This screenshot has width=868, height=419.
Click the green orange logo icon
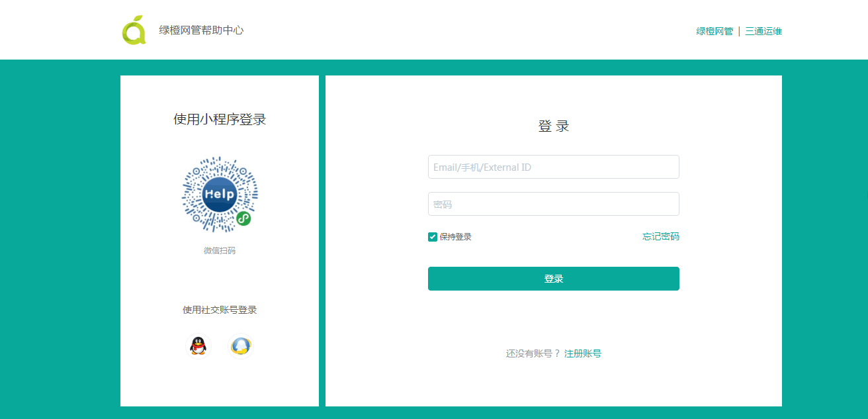[x=134, y=30]
